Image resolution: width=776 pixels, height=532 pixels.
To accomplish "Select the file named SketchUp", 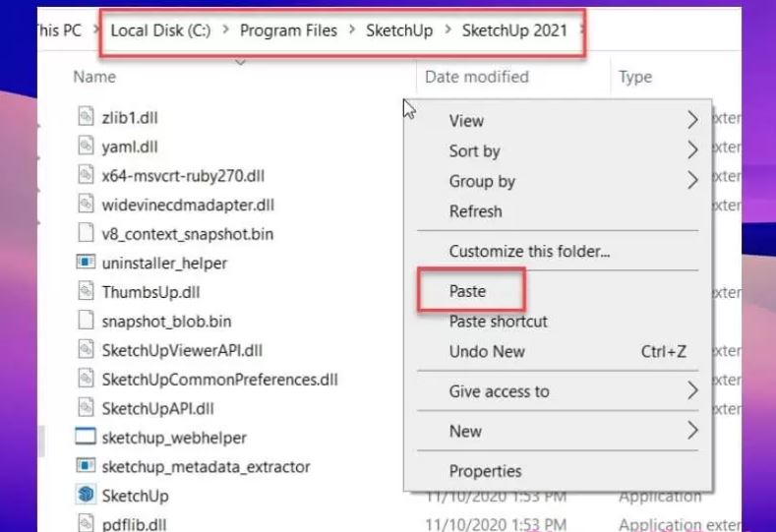I will click(x=135, y=496).
